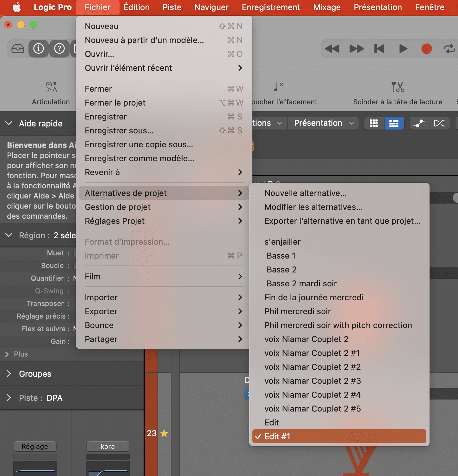This screenshot has width=458, height=476.
Task: Open the Mixage menu
Action: [x=327, y=7]
